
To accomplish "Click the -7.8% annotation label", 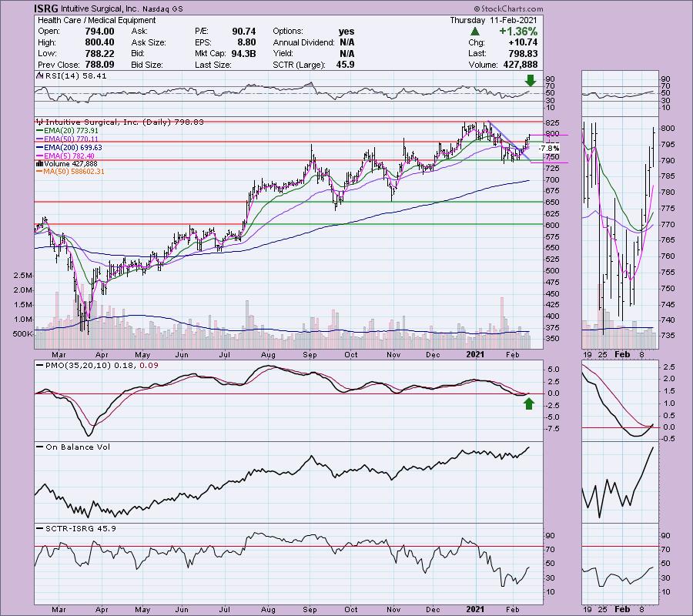I will click(x=549, y=149).
